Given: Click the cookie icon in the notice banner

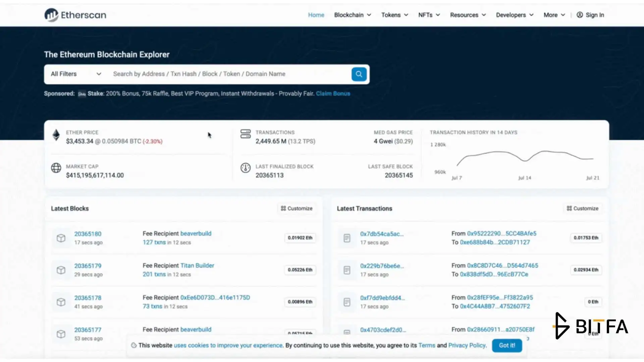Looking at the screenshot, I should (x=134, y=345).
